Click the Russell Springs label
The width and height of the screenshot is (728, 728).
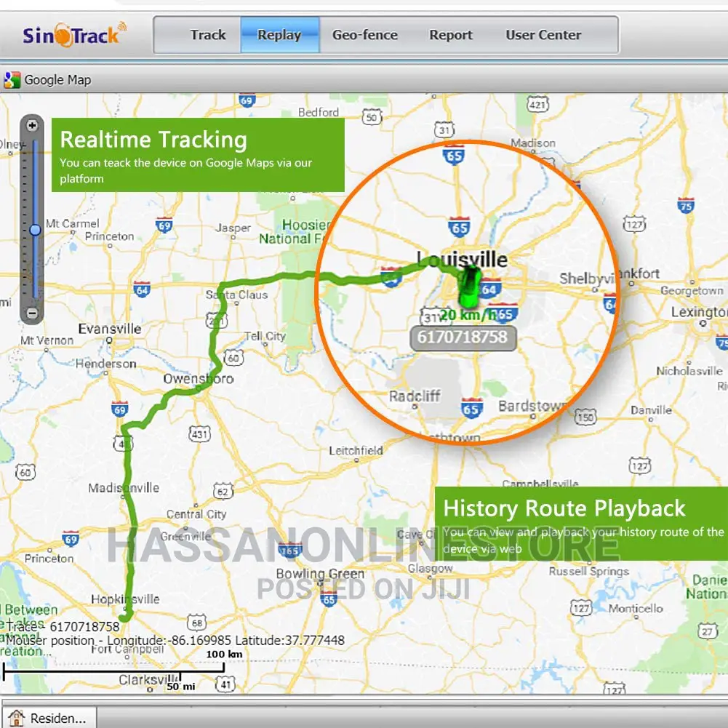point(588,571)
